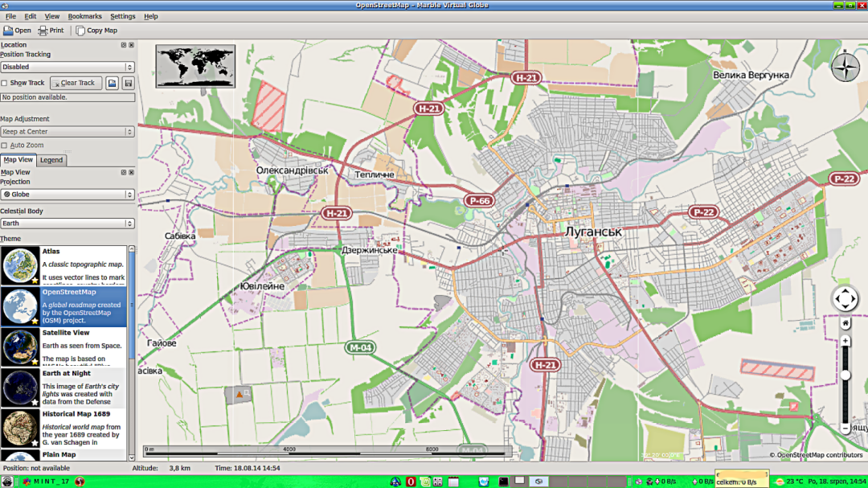The image size is (868, 488).
Task: Close the Location panel
Action: coord(131,45)
